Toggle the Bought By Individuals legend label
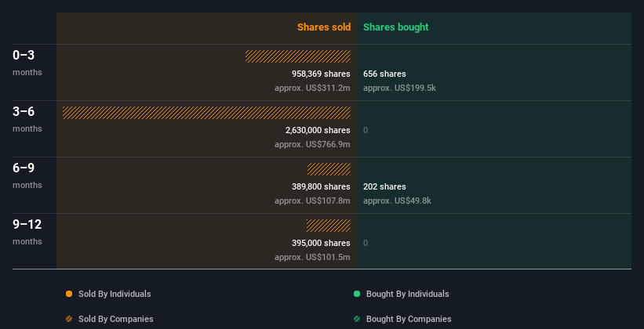Image resolution: width=644 pixels, height=329 pixels. pos(407,294)
